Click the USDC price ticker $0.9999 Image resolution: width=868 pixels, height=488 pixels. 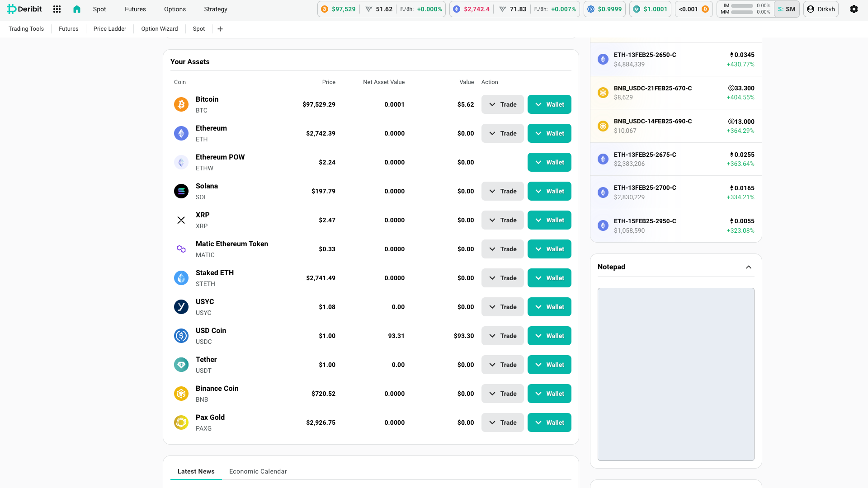tap(604, 9)
